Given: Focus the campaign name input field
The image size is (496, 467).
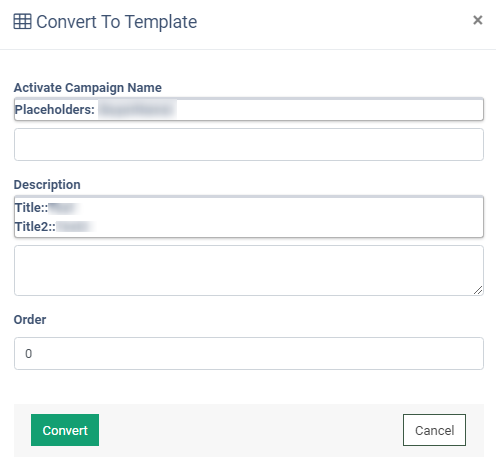Looking at the screenshot, I should pyautogui.click(x=249, y=144).
